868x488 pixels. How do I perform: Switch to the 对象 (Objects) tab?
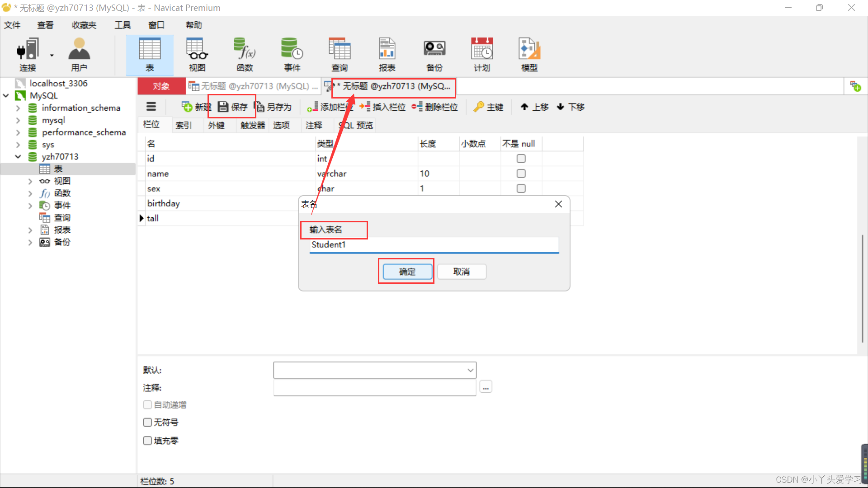(161, 86)
